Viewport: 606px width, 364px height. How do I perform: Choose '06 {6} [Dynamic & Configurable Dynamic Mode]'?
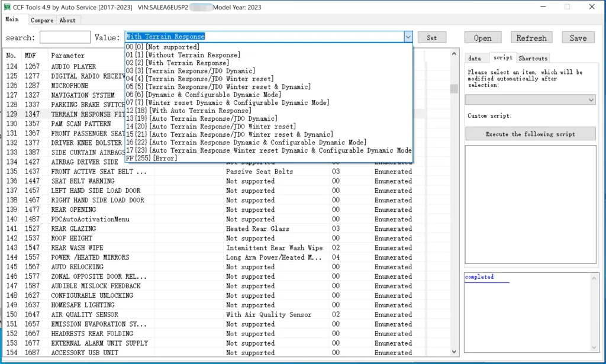tap(269, 95)
